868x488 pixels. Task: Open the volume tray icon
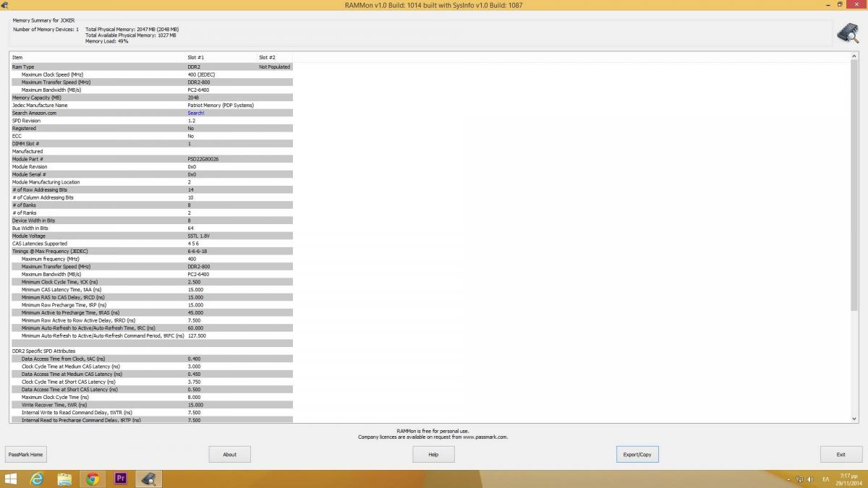811,479
